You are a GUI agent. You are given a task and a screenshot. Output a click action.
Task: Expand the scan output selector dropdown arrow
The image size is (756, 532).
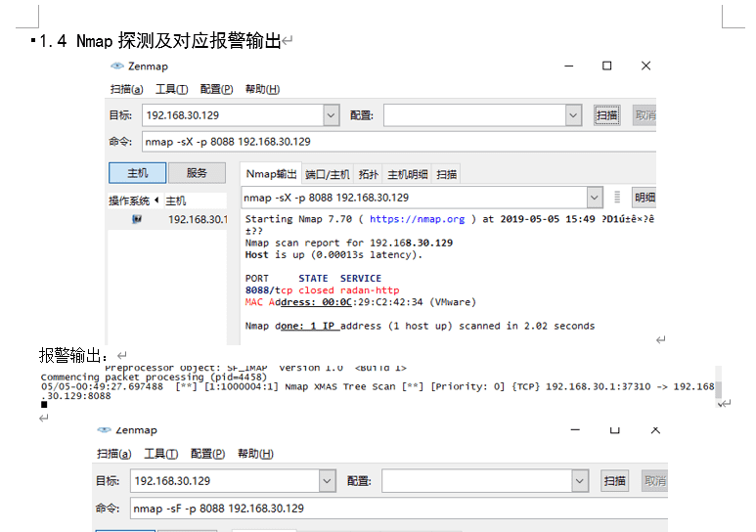[x=594, y=198]
